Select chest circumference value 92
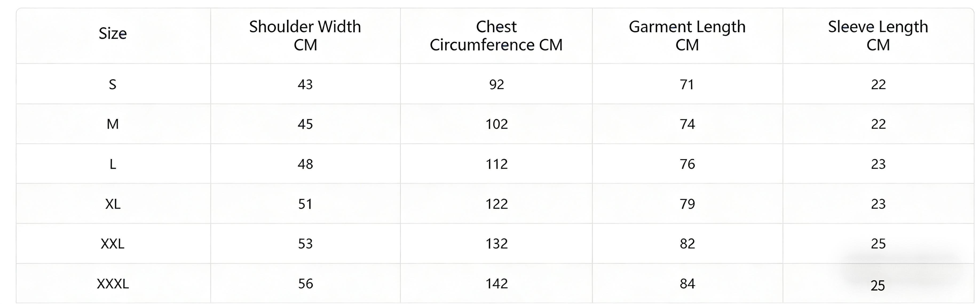The height and width of the screenshot is (304, 980). [496, 84]
